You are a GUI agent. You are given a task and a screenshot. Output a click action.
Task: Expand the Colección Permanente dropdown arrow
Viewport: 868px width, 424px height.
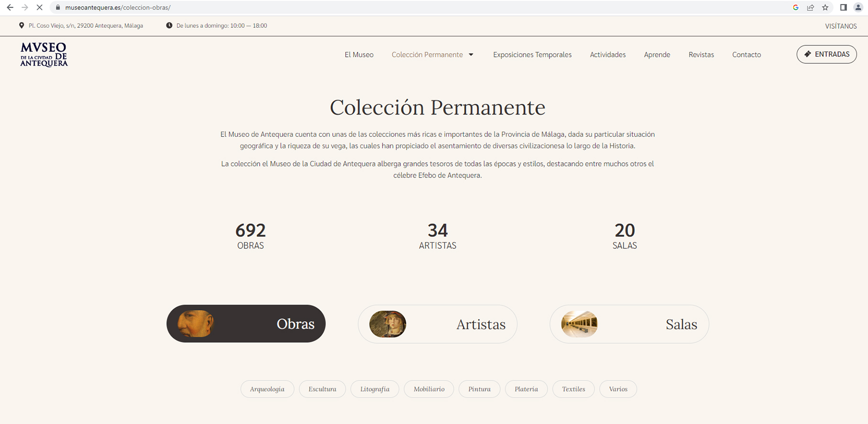(x=471, y=55)
